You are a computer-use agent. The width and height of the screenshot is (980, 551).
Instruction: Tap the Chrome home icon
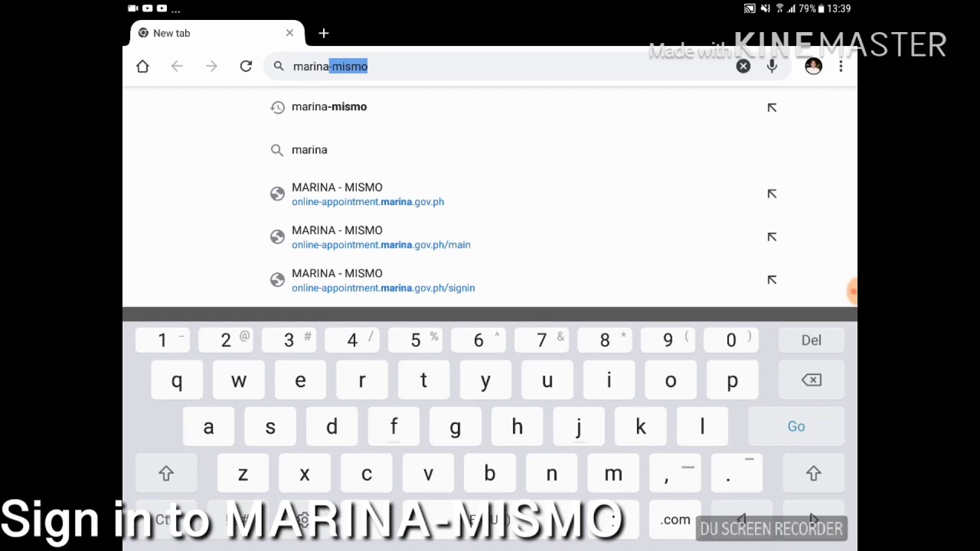tap(142, 67)
